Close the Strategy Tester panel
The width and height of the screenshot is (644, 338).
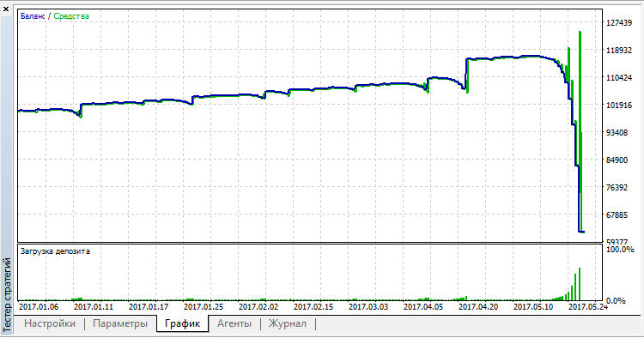click(6, 9)
